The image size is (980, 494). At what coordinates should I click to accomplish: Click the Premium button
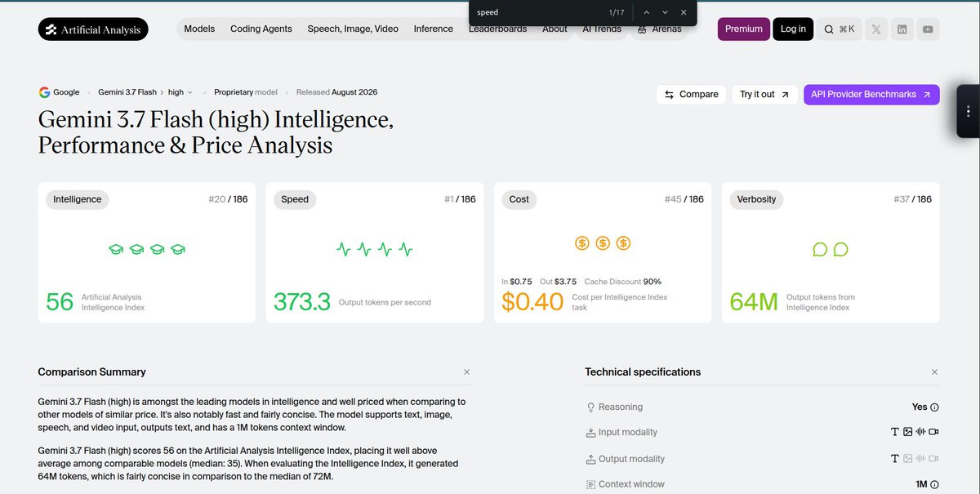(744, 29)
